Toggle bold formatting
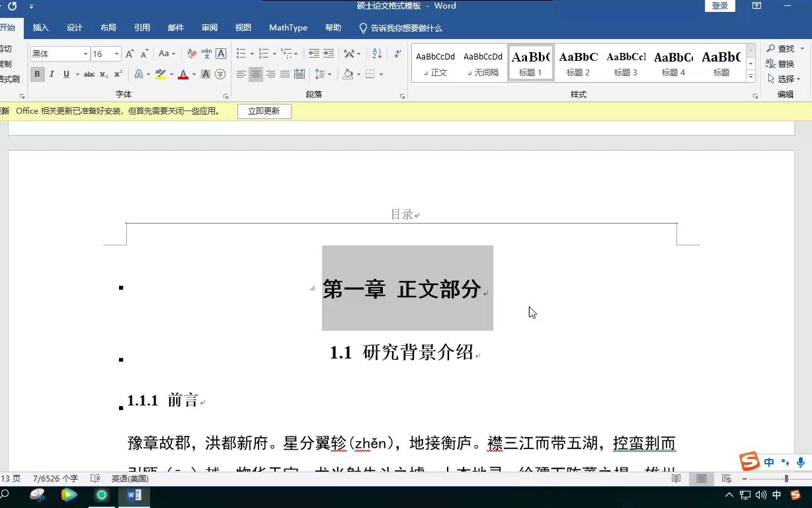The image size is (812, 508). point(38,74)
